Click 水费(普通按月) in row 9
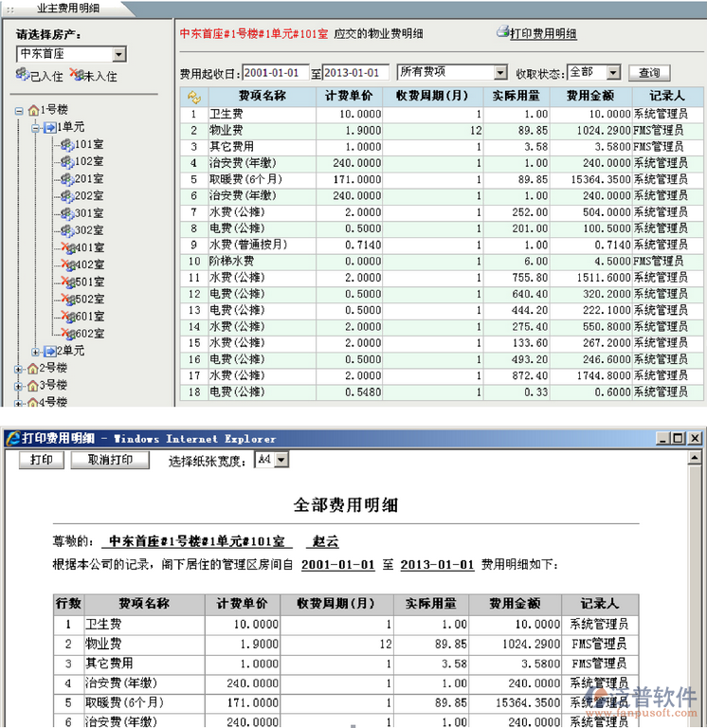Viewport: 707px width, 728px height. pos(248,245)
